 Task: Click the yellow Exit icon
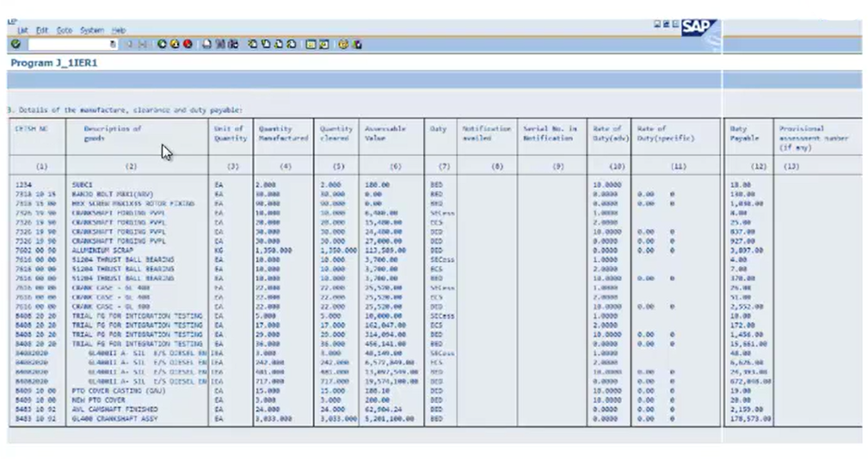click(175, 44)
